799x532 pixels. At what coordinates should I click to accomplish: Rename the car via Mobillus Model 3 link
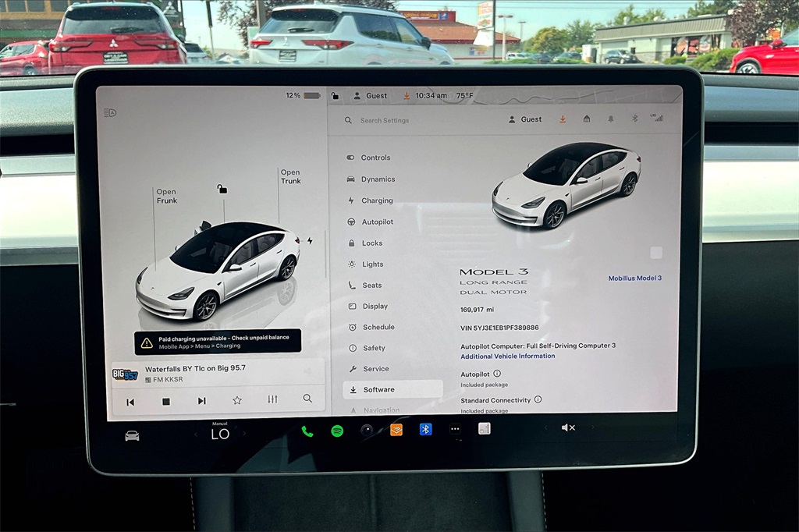click(635, 278)
